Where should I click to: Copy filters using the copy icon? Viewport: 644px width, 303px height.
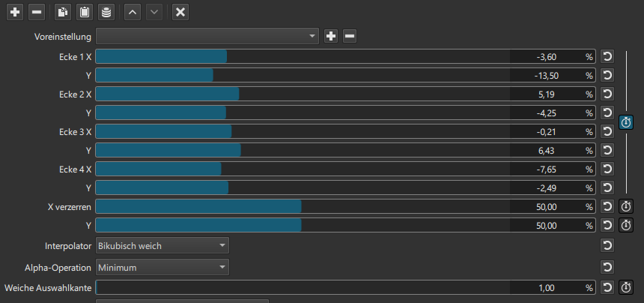point(64,12)
